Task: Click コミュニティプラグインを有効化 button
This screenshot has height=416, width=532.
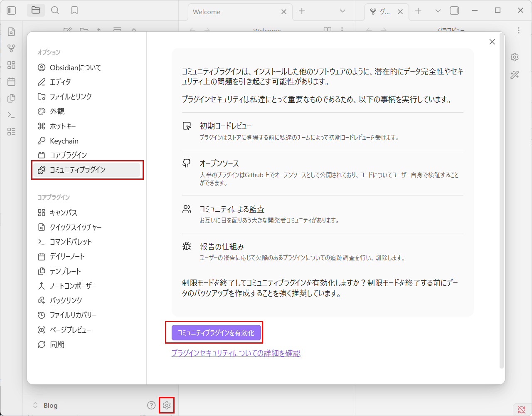Action: [216, 333]
